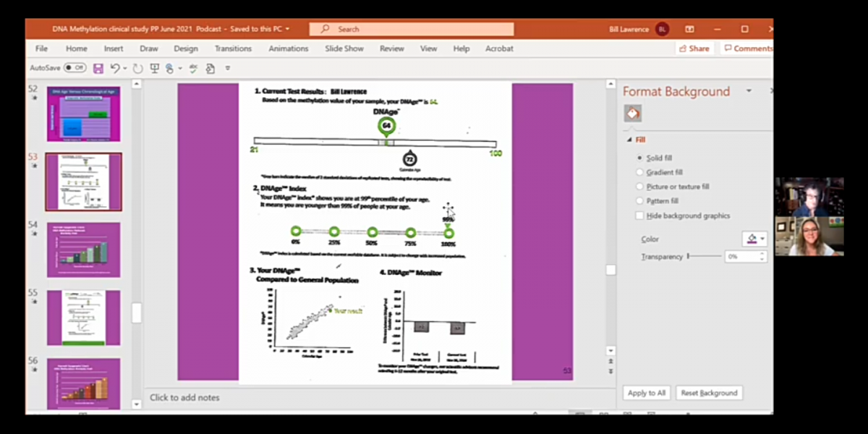Switch to the View tab
Screen dimensions: 868x434
[429, 48]
